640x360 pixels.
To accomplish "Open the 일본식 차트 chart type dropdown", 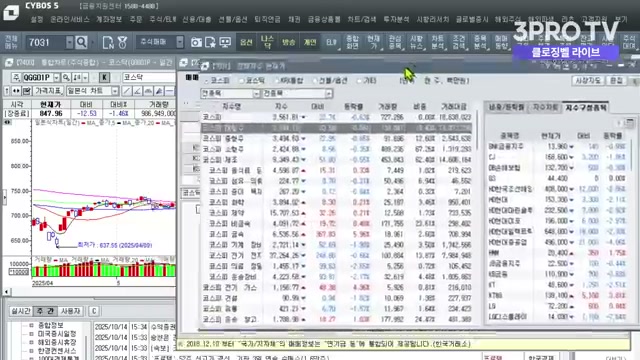I will 115,91.
